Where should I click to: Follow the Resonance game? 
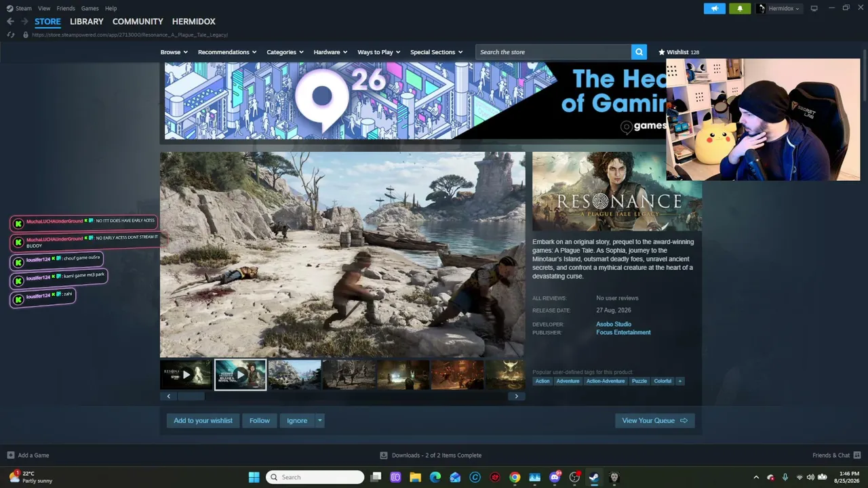260,421
